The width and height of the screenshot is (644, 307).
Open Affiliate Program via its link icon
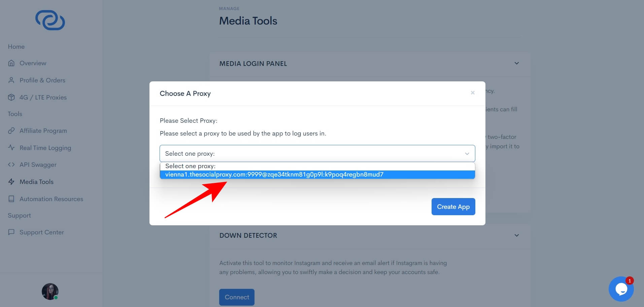(11, 130)
